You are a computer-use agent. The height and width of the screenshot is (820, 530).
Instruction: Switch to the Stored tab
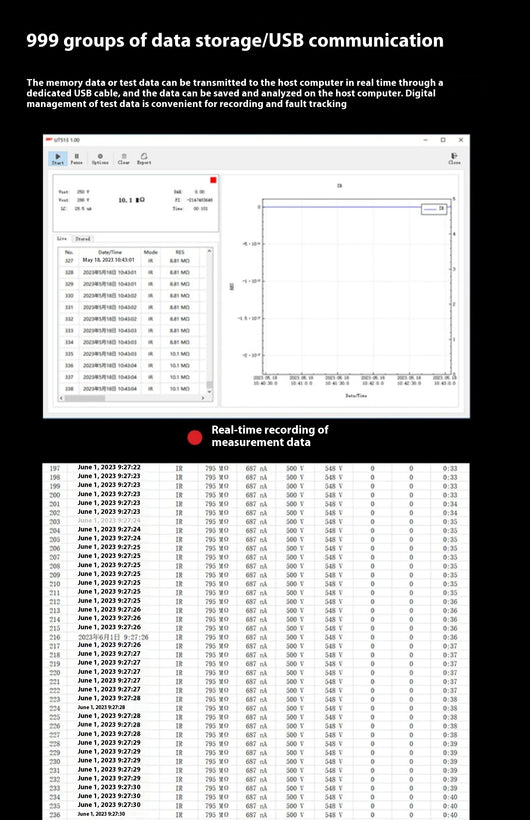tap(83, 238)
